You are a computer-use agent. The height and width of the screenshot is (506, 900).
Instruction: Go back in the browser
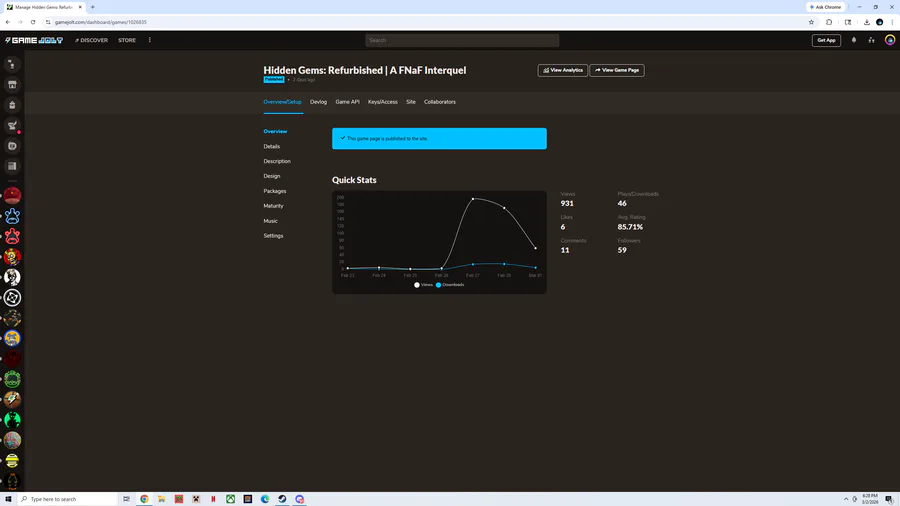[x=7, y=22]
